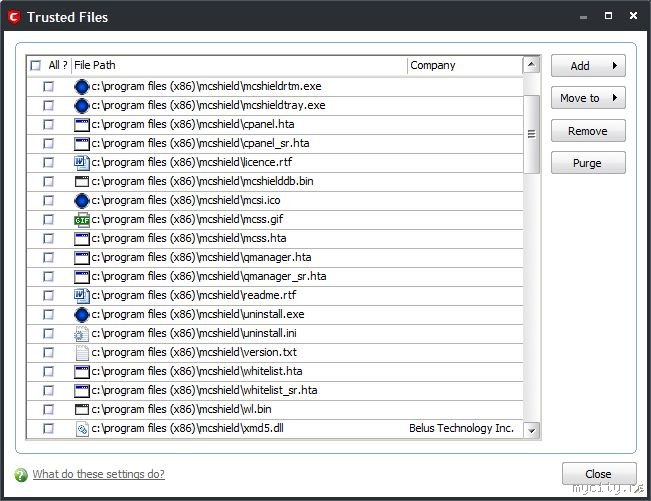Tick the checkbox for mcshieldtray.exe
651x501 pixels.
[49, 105]
